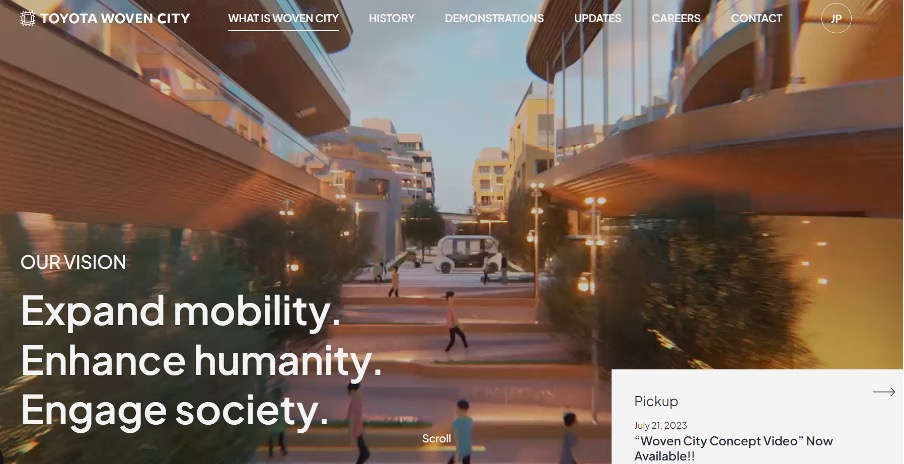Click the Woven City logo emblem icon
The image size is (904, 464).
pos(27,18)
